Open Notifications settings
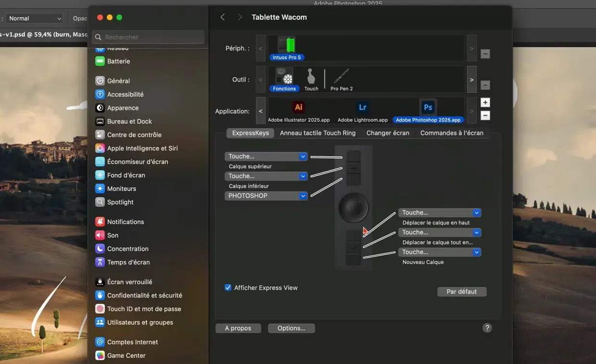The image size is (596, 364). coord(120,222)
